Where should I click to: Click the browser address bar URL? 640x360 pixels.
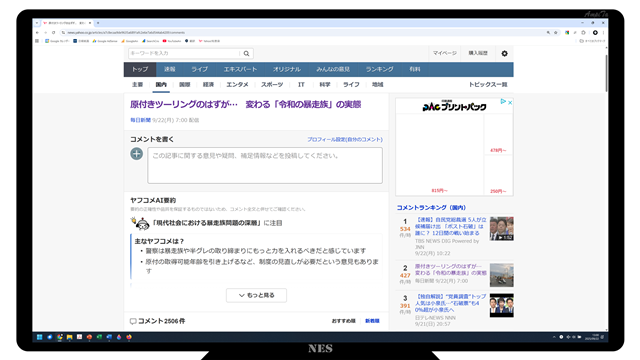click(x=127, y=33)
